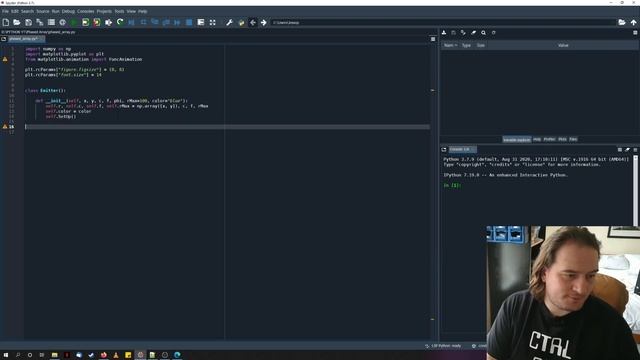Browse for a working directory folder icon
The height and width of the screenshot is (360, 640).
(622, 22)
